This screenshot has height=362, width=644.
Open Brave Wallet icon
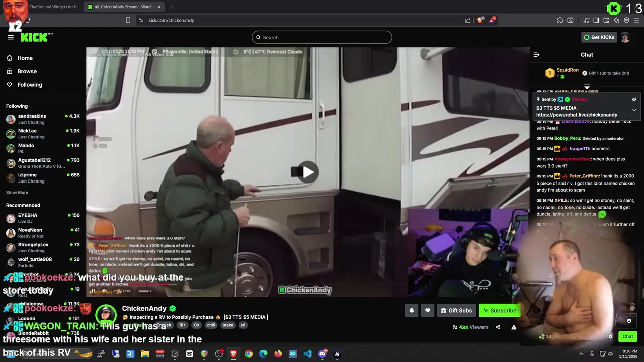[x=606, y=20]
